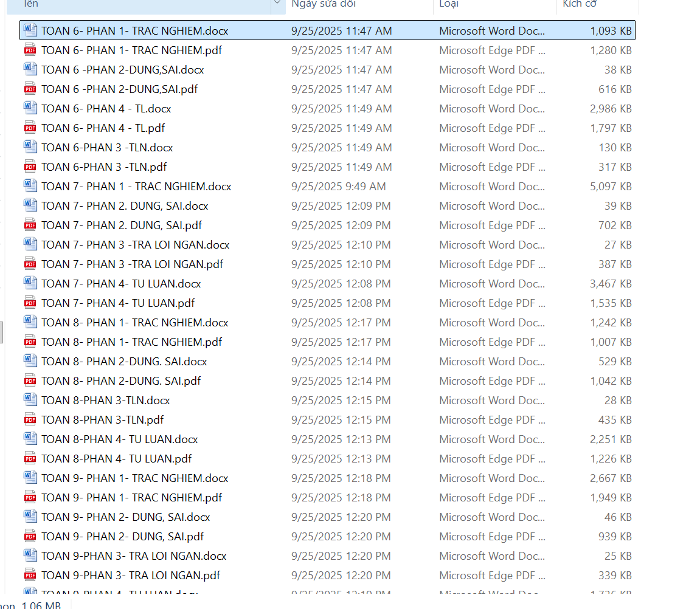
Task: Click PDF icon of TOAN 9-PHAN 3- TRA LOI NGAN.pdf
Action: coord(30,576)
